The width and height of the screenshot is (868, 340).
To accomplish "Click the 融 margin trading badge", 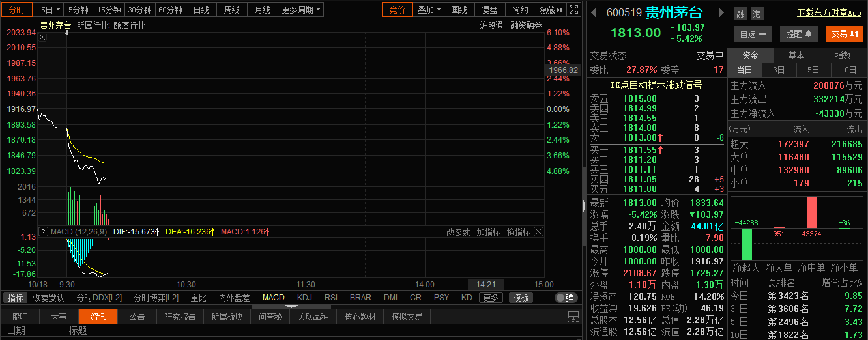I will pos(740,14).
